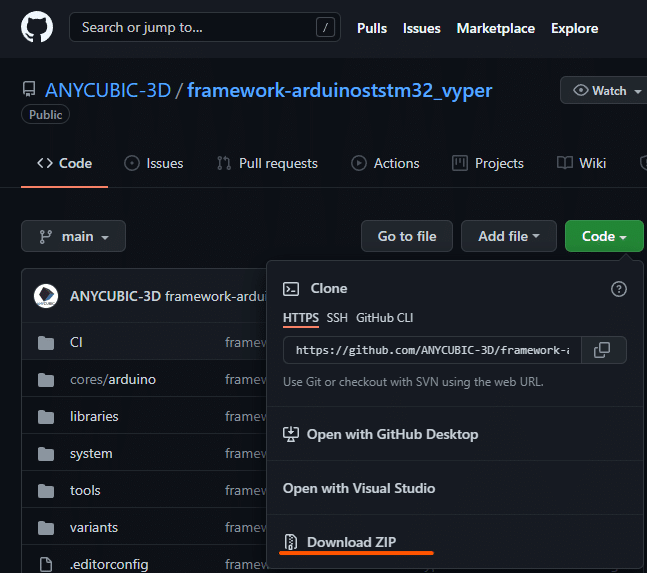Expand the Watch dropdown arrow
The width and height of the screenshot is (647, 573).
pyautogui.click(x=638, y=91)
